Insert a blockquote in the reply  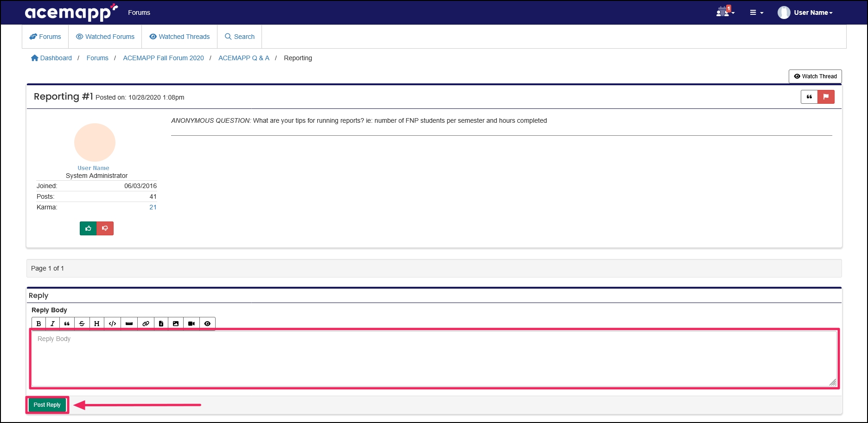[x=67, y=323]
